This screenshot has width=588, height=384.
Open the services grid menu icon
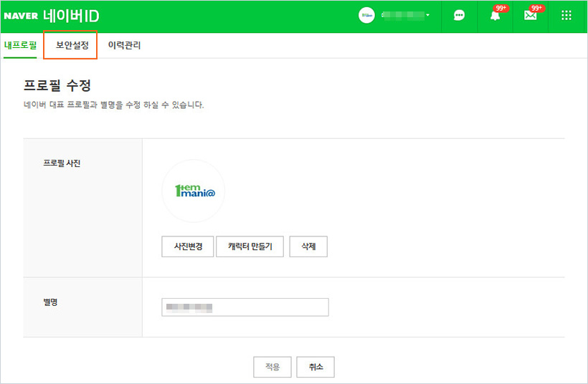pyautogui.click(x=566, y=16)
